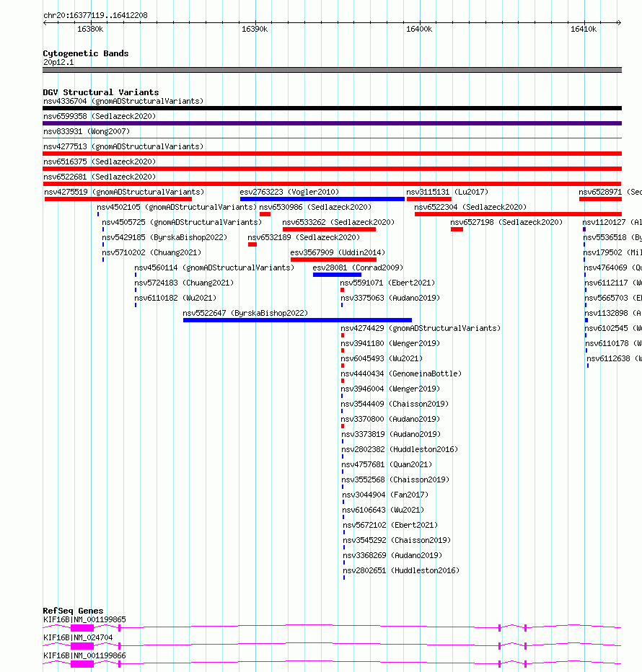Viewport: 642px width, 672px height.
Task: Click the 16390k ruler position label
Action: pos(255,29)
